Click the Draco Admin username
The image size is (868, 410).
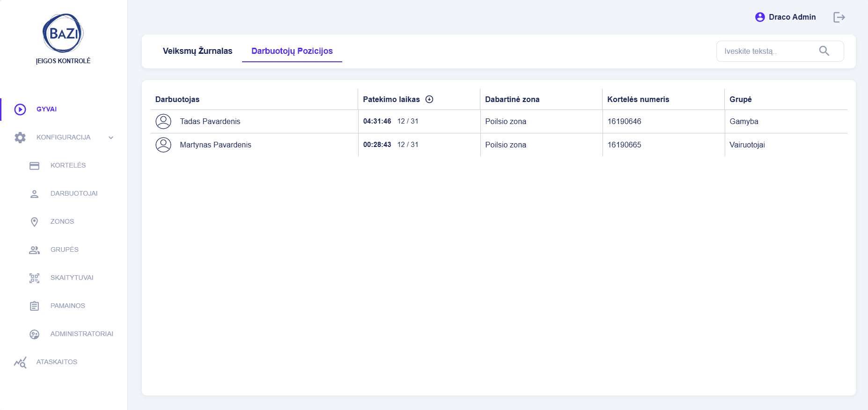point(792,17)
